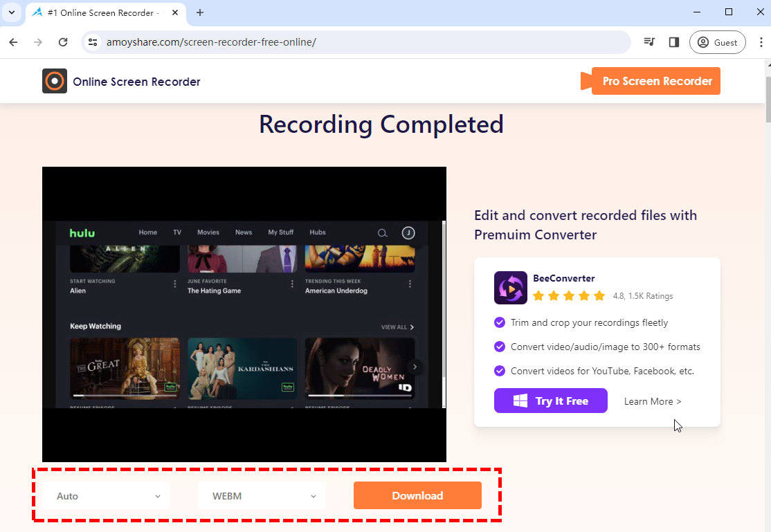771x532 pixels.
Task: Expand the WEBM format dropdown
Action: coord(262,496)
